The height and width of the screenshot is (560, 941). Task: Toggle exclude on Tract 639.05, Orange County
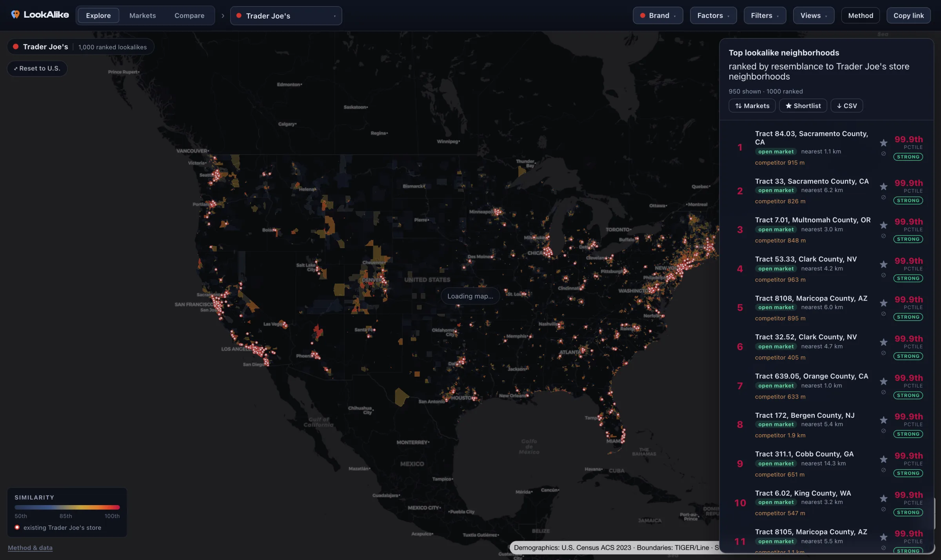883,392
